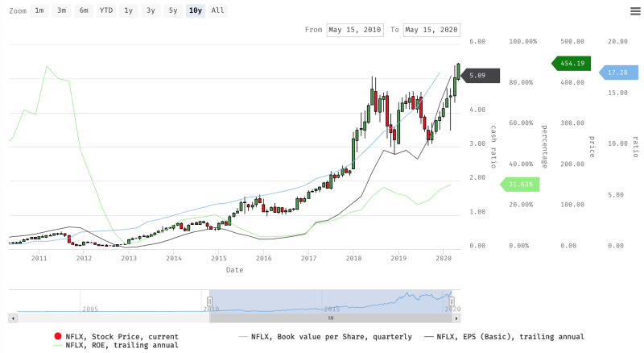Image resolution: width=644 pixels, height=353 pixels.
Task: Choose the 3y zoom range
Action: pyautogui.click(x=151, y=10)
